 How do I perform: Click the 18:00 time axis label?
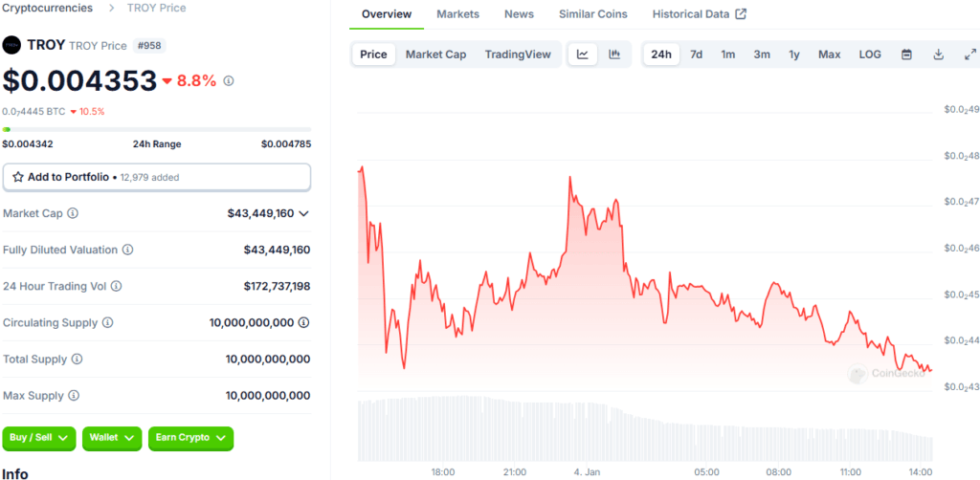click(442, 472)
